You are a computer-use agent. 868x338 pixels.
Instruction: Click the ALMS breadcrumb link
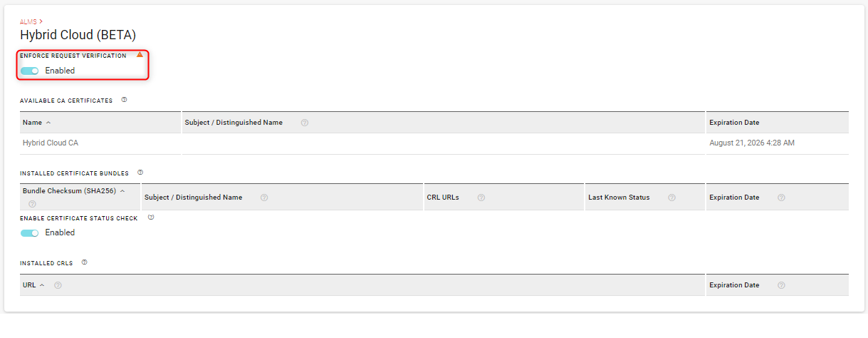[x=28, y=22]
